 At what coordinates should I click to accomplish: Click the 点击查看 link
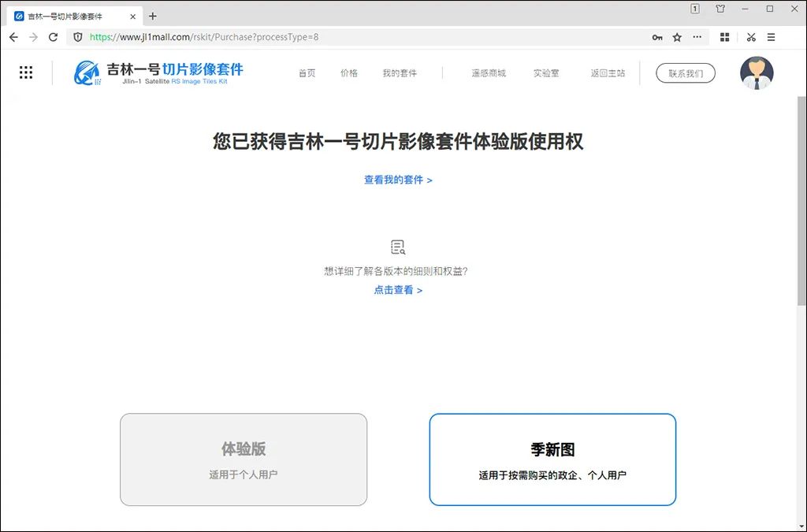pos(398,290)
